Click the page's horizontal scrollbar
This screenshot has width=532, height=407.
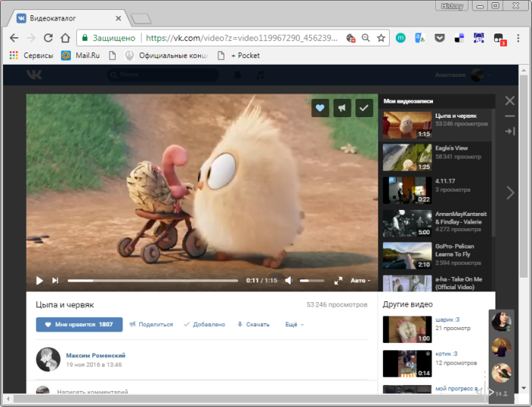pyautogui.click(x=243, y=399)
